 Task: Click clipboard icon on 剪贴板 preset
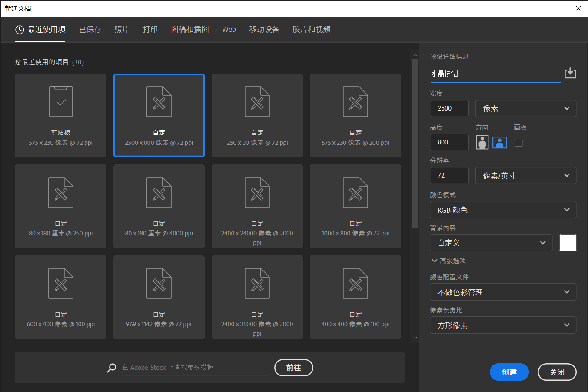point(61,101)
